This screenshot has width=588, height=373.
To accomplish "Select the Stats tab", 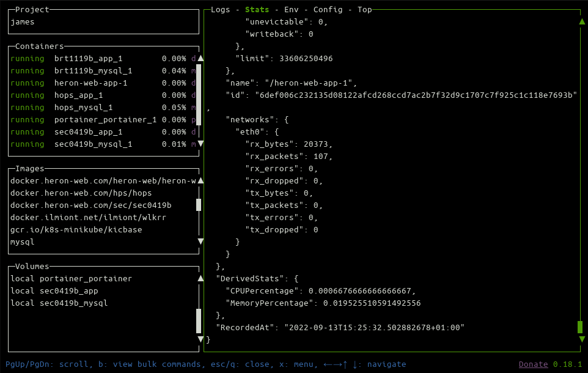I will (x=257, y=10).
